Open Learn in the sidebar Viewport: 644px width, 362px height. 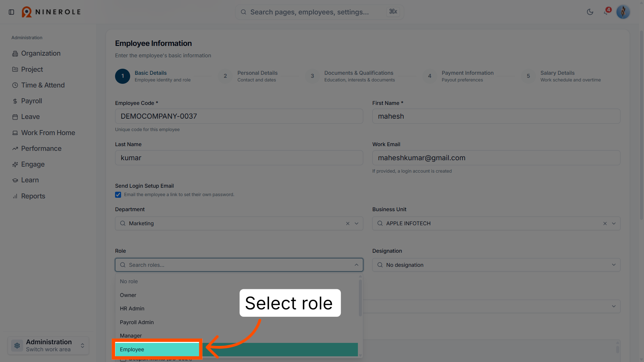click(x=30, y=180)
